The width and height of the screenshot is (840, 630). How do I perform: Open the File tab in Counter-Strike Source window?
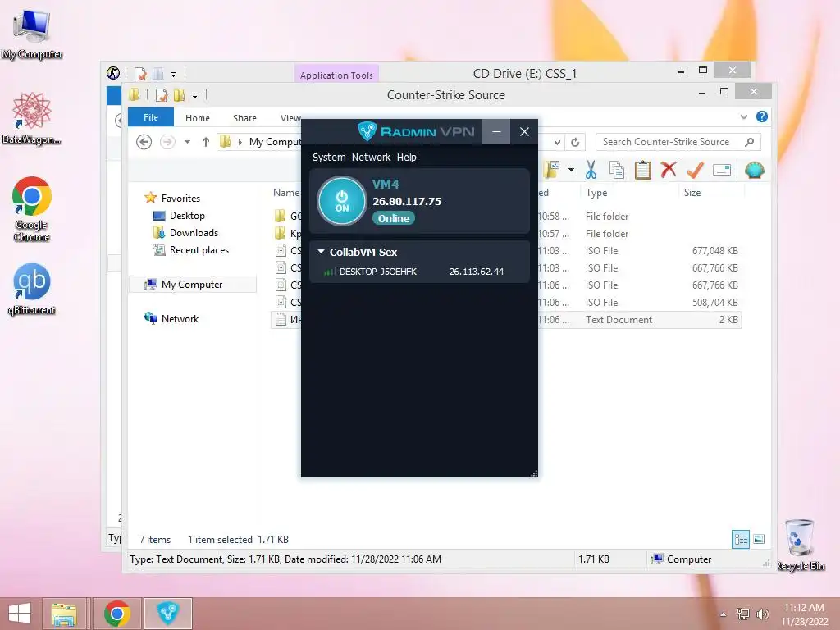[x=151, y=117]
